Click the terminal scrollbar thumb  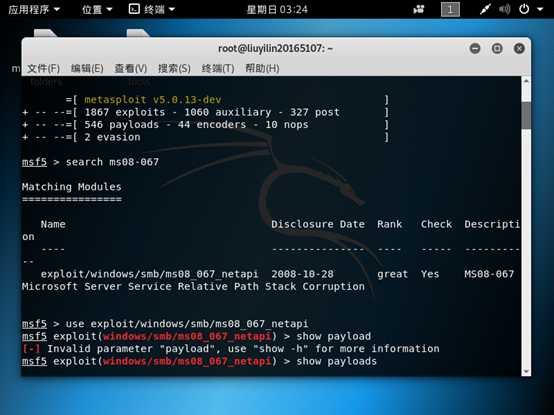[x=526, y=115]
